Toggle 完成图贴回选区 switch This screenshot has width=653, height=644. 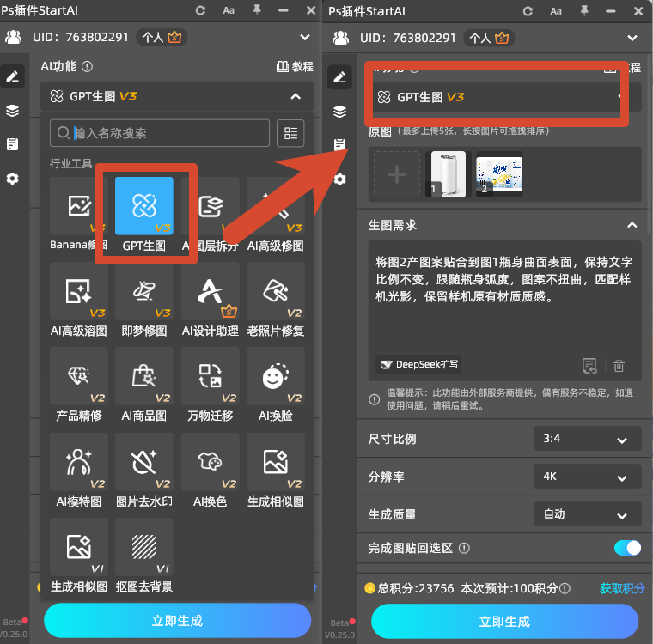627,548
